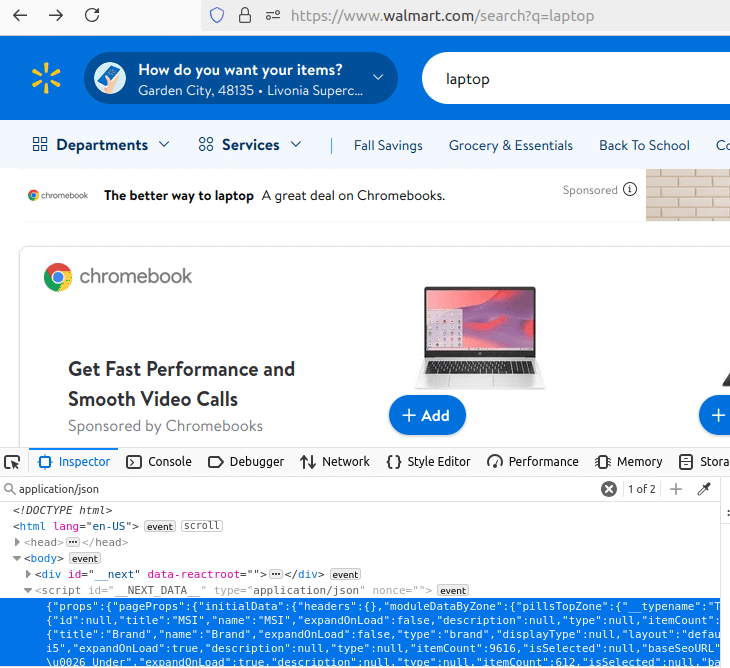Click the browser back arrow
730x668 pixels.
(20, 15)
